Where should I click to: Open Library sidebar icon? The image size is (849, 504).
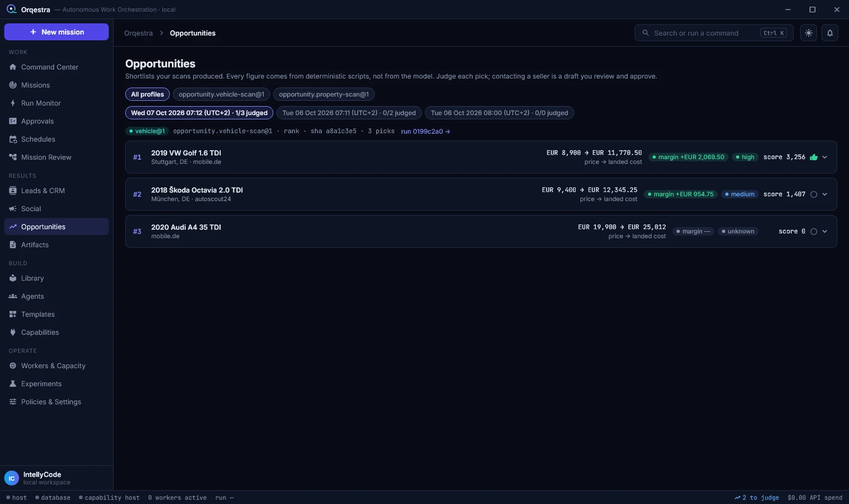point(13,278)
